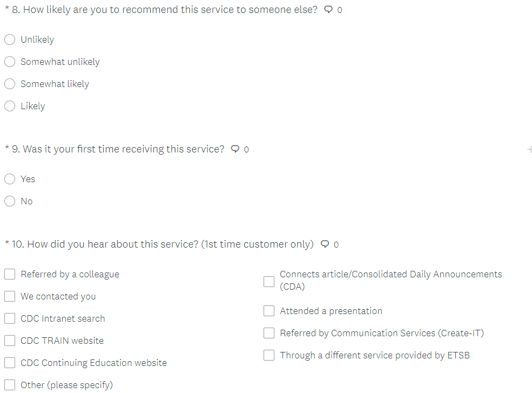Check CDC TRAIN website option
Image resolution: width=532 pixels, height=393 pixels.
pyautogui.click(x=10, y=341)
